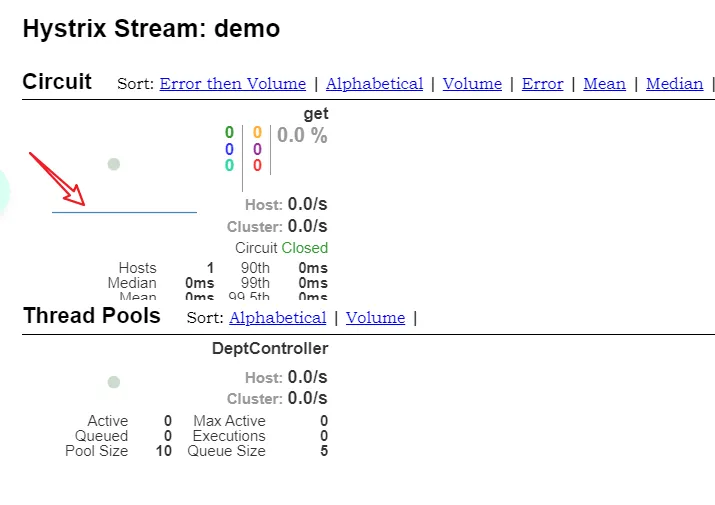
Task: Click the orange timeout counter
Action: coord(257,133)
